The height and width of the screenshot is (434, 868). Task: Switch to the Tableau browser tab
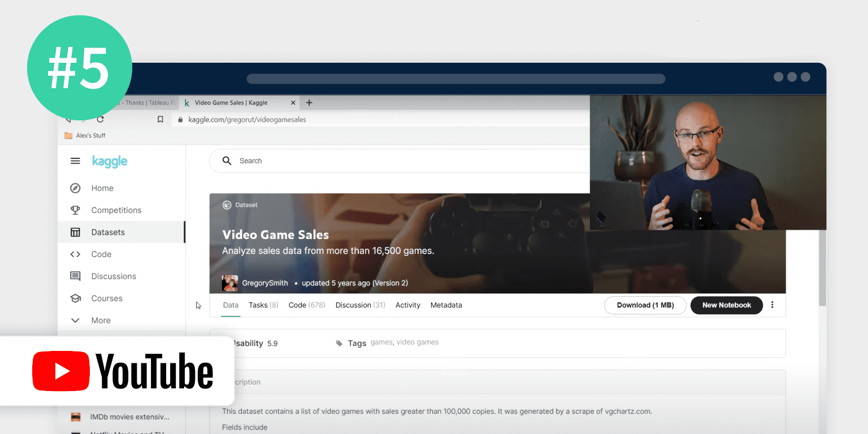coord(147,103)
